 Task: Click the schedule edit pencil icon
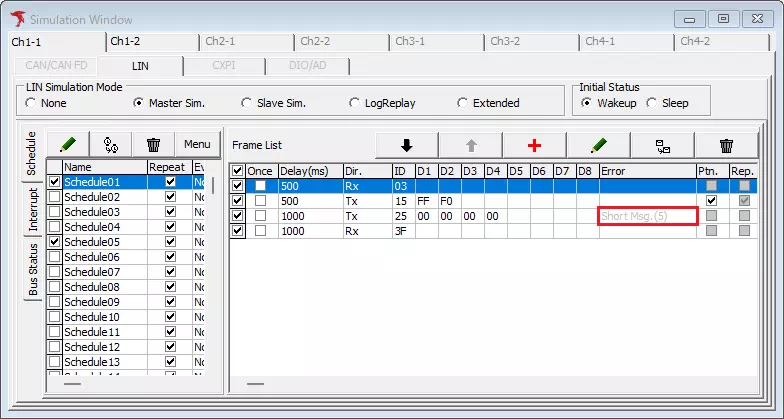pyautogui.click(x=68, y=144)
